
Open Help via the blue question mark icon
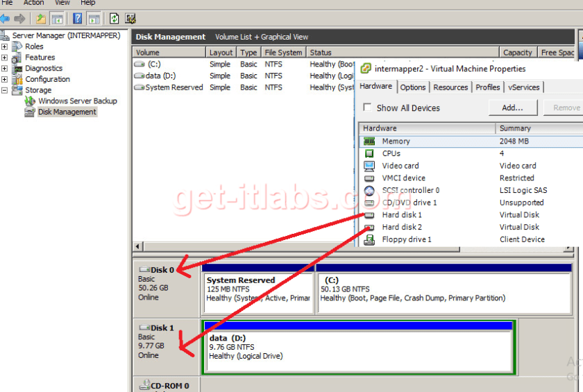pos(77,19)
